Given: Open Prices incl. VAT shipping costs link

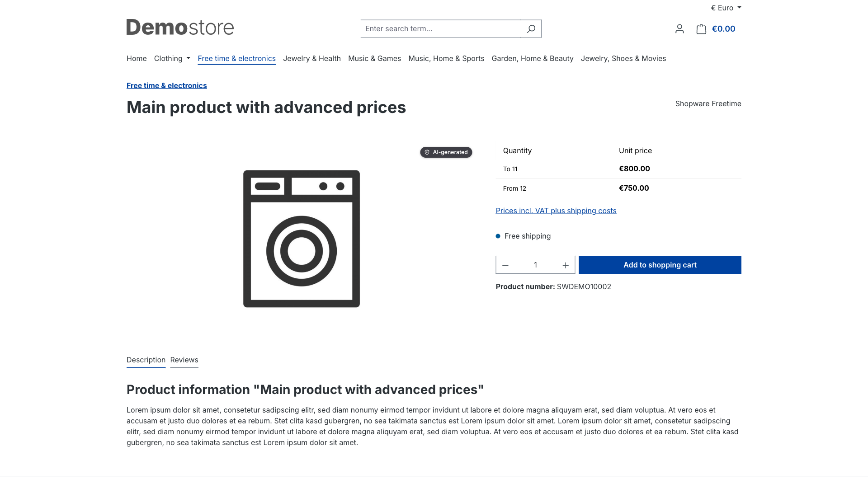Looking at the screenshot, I should (x=556, y=211).
